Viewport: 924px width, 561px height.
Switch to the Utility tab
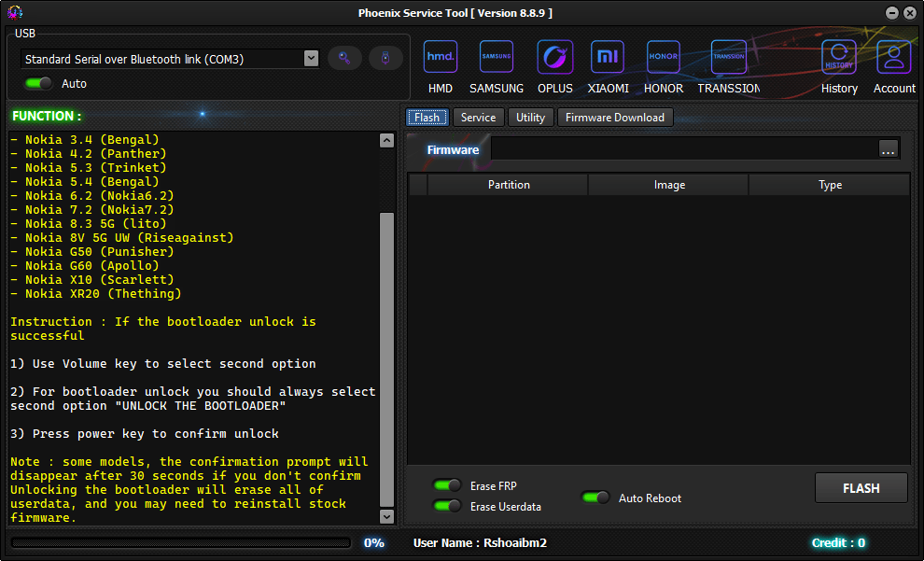pyautogui.click(x=530, y=118)
